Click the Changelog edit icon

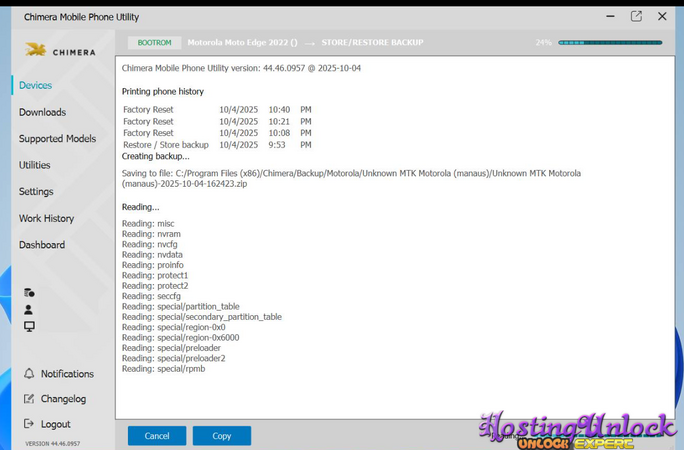[29, 399]
